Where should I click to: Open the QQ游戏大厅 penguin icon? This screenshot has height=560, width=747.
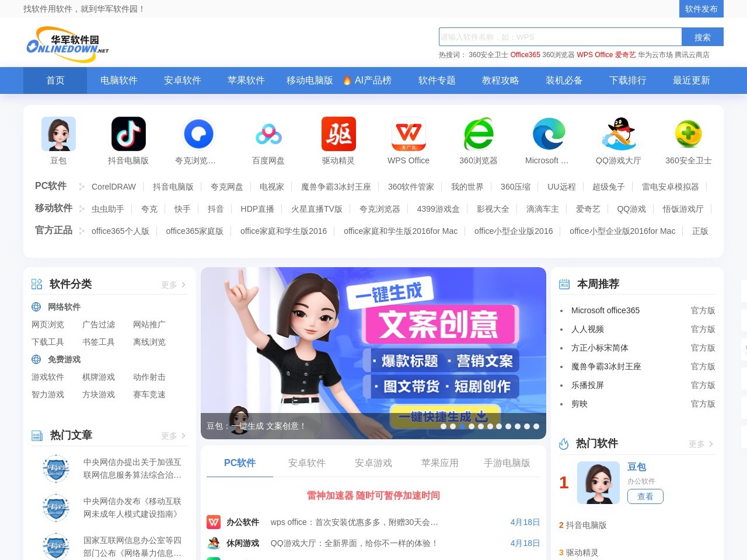(619, 134)
